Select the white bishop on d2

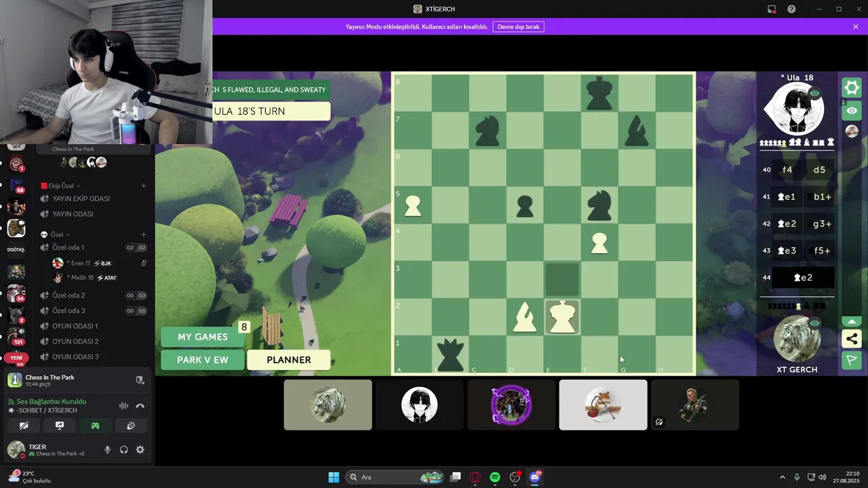(525, 317)
